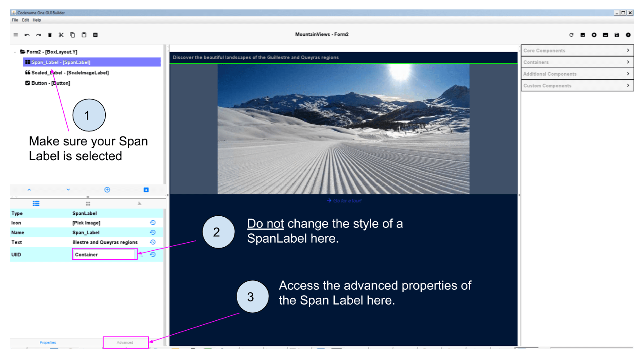Viewport: 644px width, 358px height.
Task: Open the Core Components panel
Action: [x=577, y=50]
